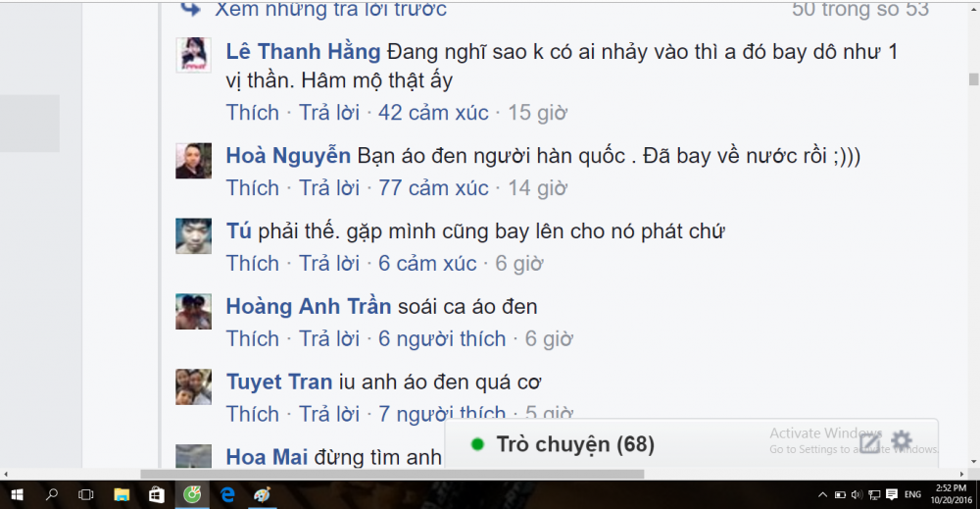This screenshot has height=509, width=980.
Task: Launch Microsoft Edge from the taskbar
Action: click(x=227, y=495)
